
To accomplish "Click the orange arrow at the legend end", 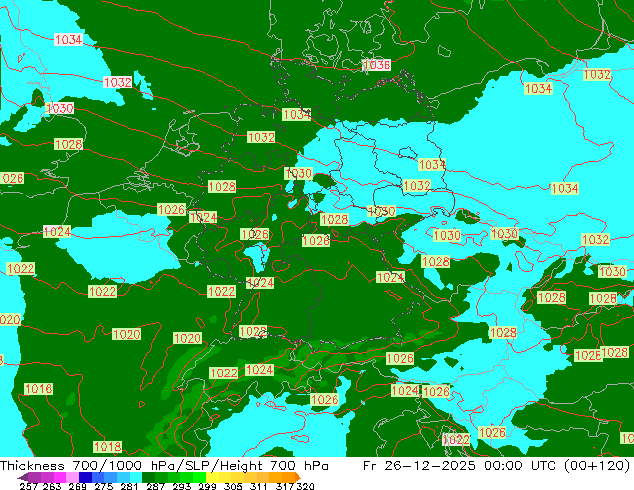I will click(x=298, y=477).
